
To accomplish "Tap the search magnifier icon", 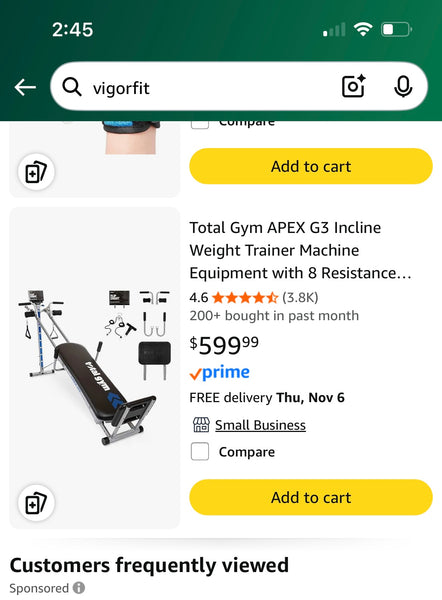I will coord(72,87).
